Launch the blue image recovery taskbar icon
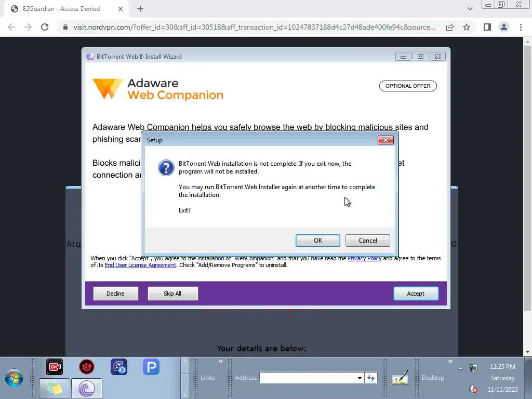532x399 pixels. click(119, 367)
